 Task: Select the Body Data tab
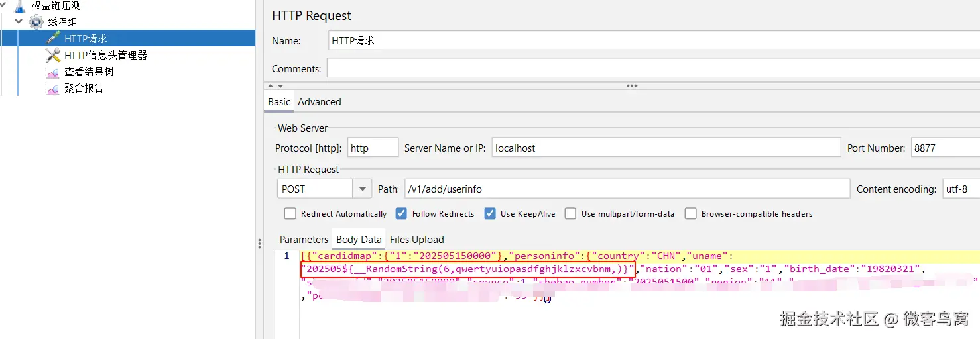click(x=359, y=240)
